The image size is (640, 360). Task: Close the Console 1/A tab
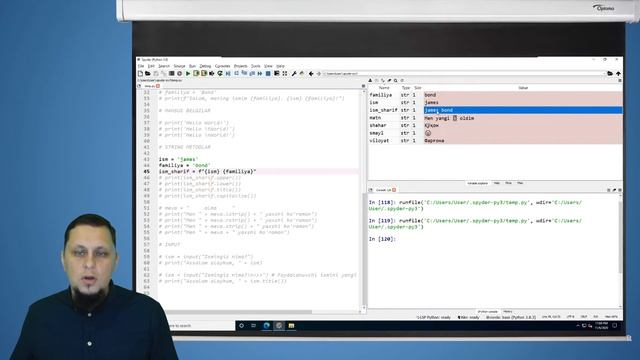click(x=394, y=190)
